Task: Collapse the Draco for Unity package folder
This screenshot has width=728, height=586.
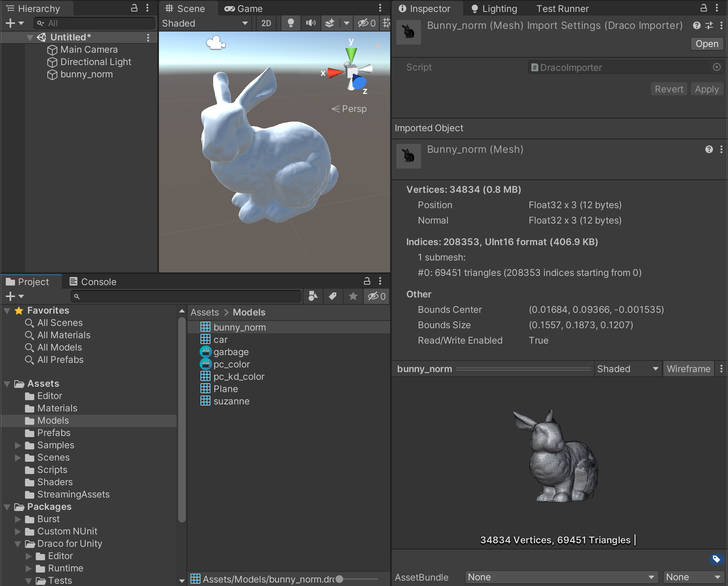Action: coord(17,544)
